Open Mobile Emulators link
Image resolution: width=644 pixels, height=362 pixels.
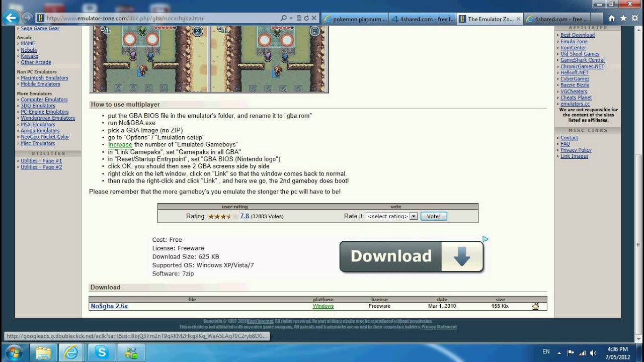pyautogui.click(x=40, y=84)
